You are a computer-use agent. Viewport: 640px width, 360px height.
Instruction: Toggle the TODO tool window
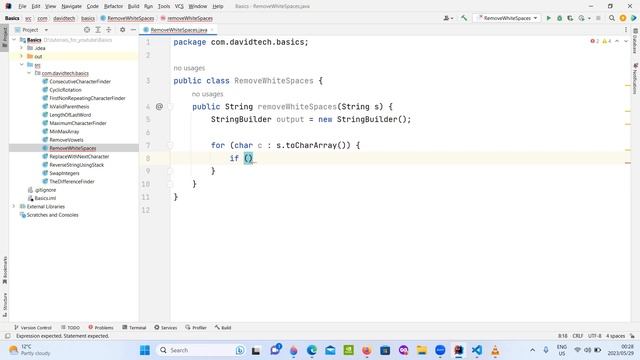click(x=70, y=327)
